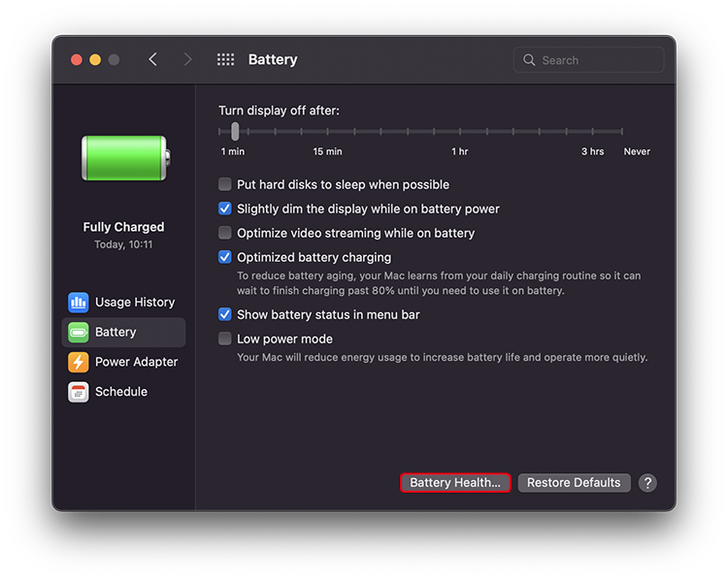Switch to the Power Adapter section

click(x=123, y=362)
